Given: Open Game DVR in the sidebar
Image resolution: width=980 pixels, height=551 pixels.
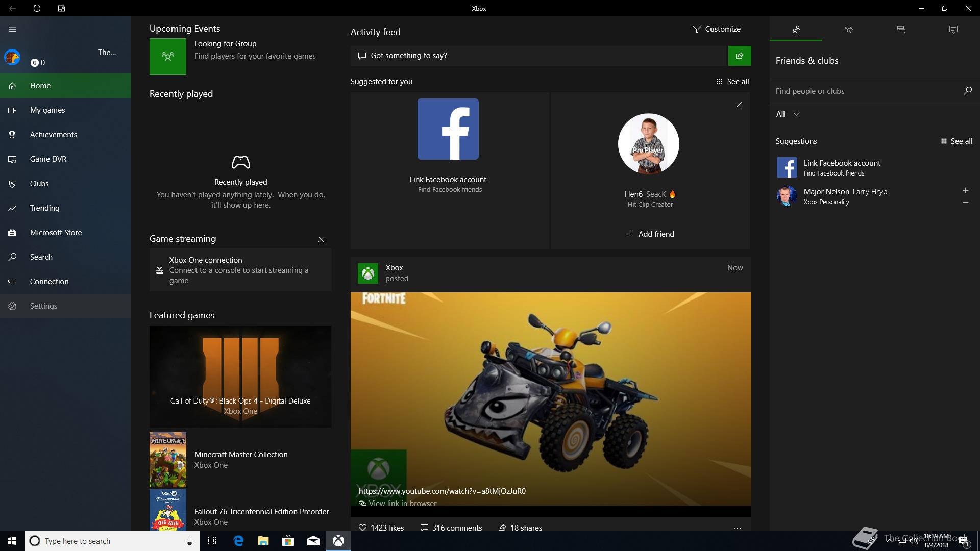Looking at the screenshot, I should 65,159.
